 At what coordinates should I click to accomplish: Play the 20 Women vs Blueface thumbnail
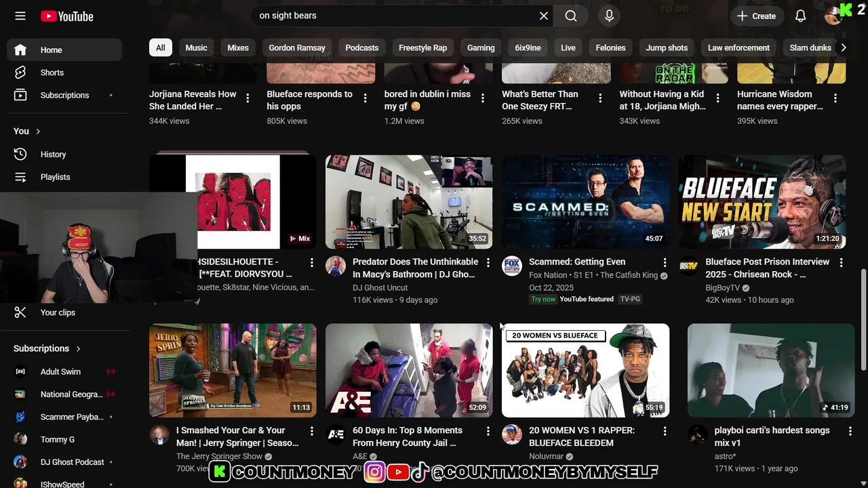[x=585, y=370]
